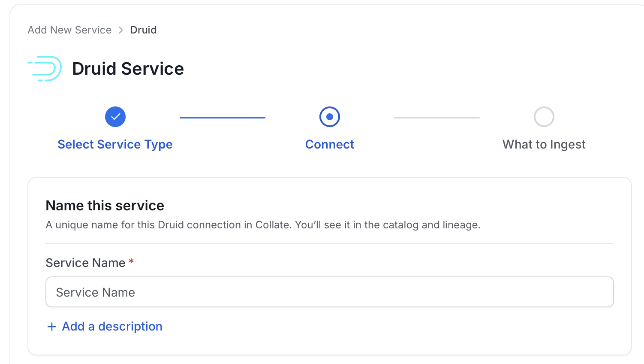This screenshot has height=364, width=644.
Task: Click the Druid Service page heading
Action: 128,69
